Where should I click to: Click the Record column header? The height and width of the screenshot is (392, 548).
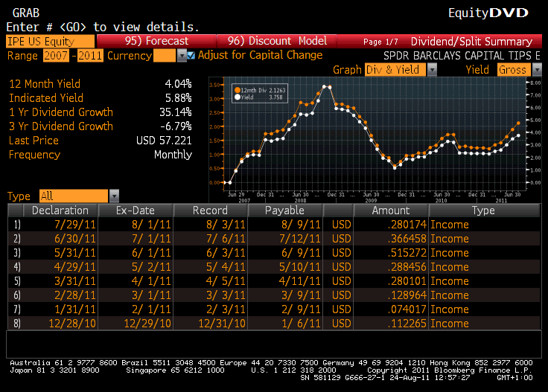tap(210, 211)
